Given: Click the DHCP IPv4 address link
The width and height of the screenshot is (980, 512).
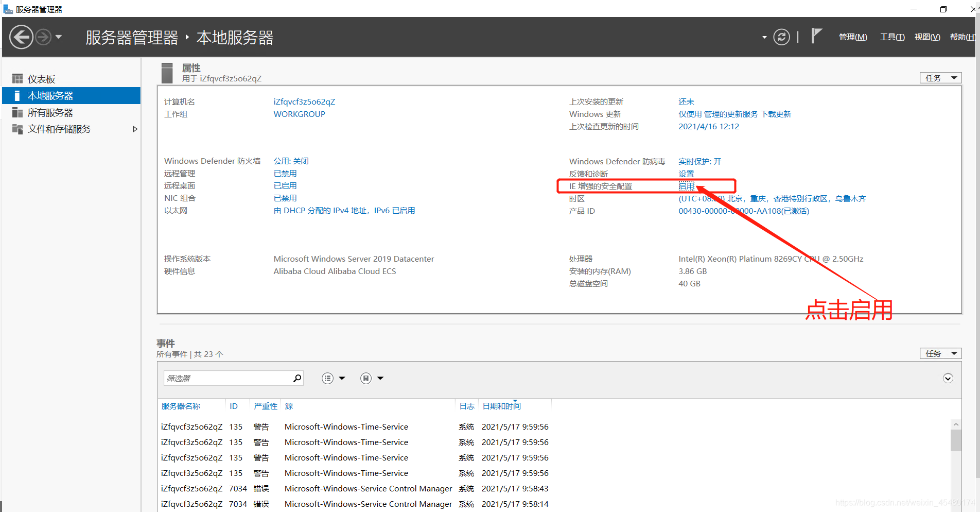Looking at the screenshot, I should (344, 211).
